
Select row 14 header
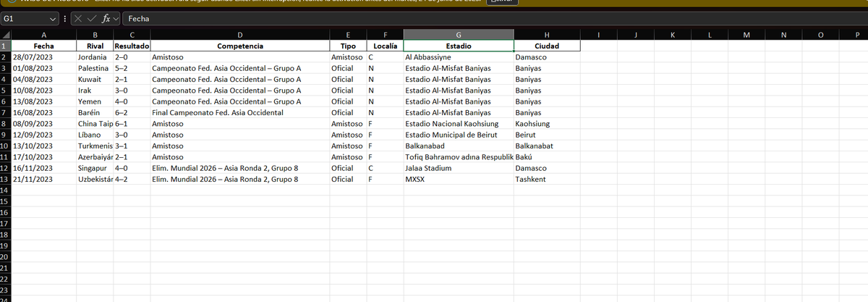(5, 190)
